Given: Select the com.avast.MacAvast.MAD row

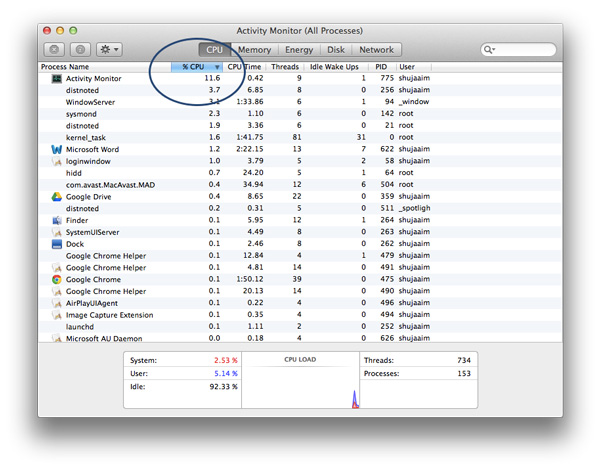Looking at the screenshot, I should click(300, 185).
